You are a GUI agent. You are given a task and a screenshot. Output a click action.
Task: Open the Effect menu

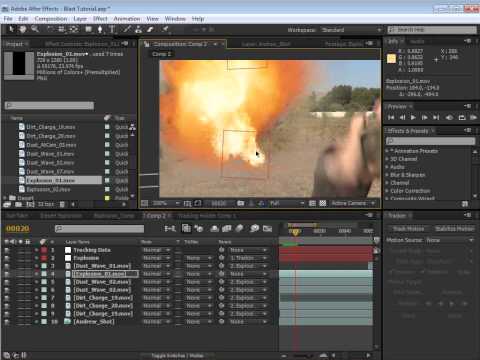point(100,19)
